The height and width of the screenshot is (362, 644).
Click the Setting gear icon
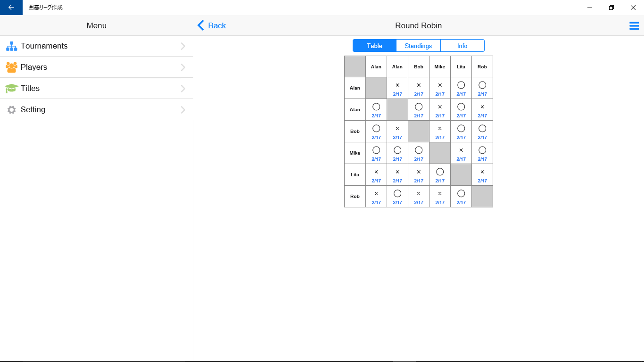click(11, 110)
